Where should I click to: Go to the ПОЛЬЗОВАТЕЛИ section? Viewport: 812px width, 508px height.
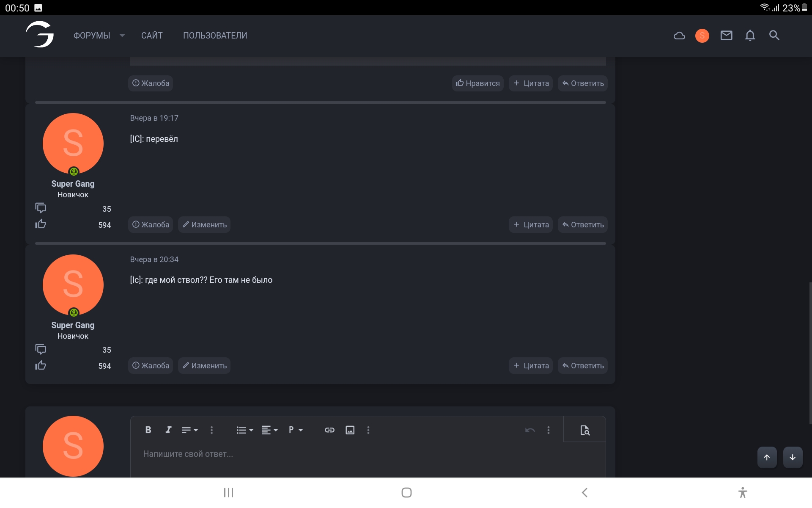[215, 36]
